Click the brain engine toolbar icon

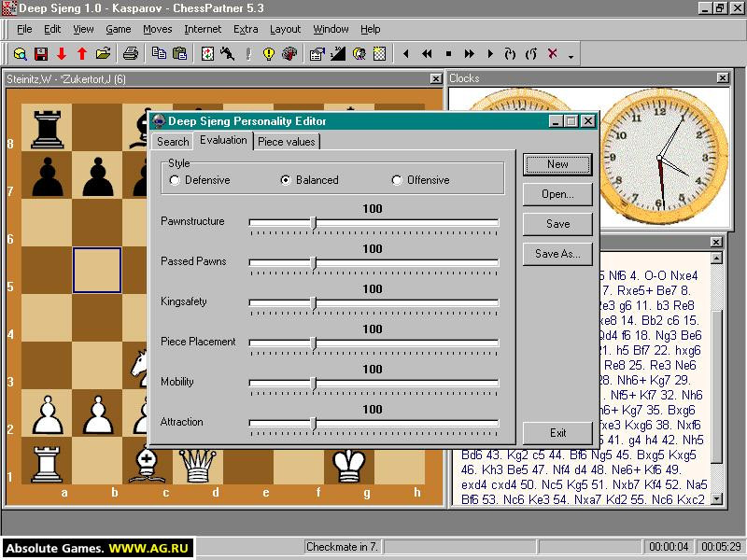[289, 54]
